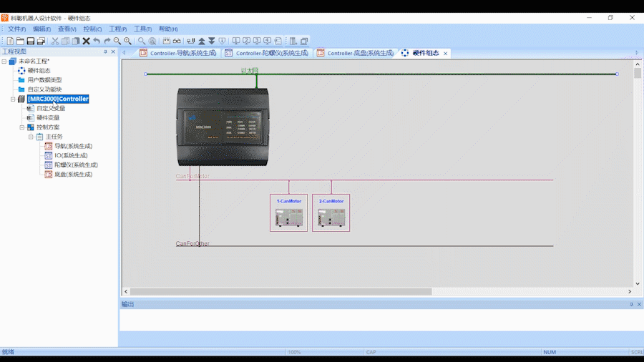
Task: Select 硬件变量 tree item
Action: pyautogui.click(x=48, y=118)
